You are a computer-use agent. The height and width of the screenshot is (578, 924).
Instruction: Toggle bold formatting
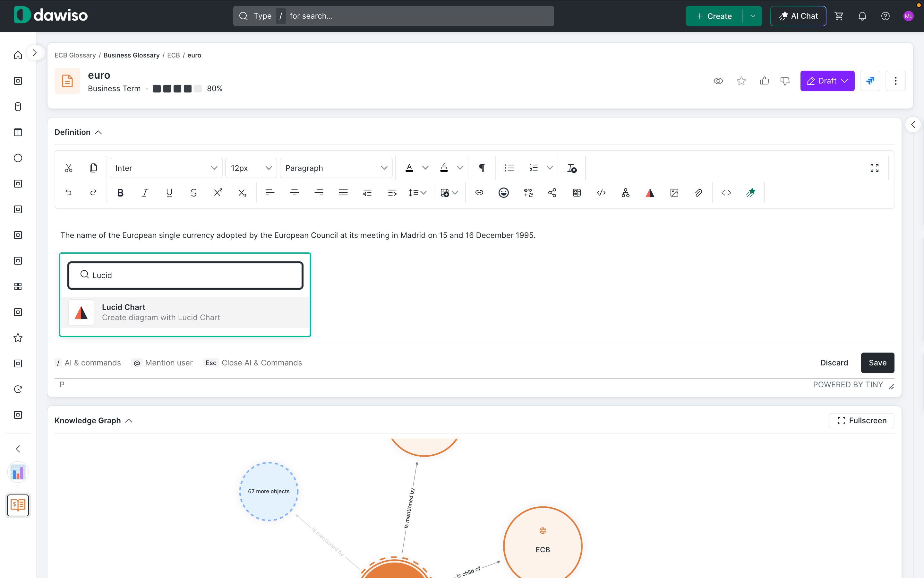(x=120, y=193)
